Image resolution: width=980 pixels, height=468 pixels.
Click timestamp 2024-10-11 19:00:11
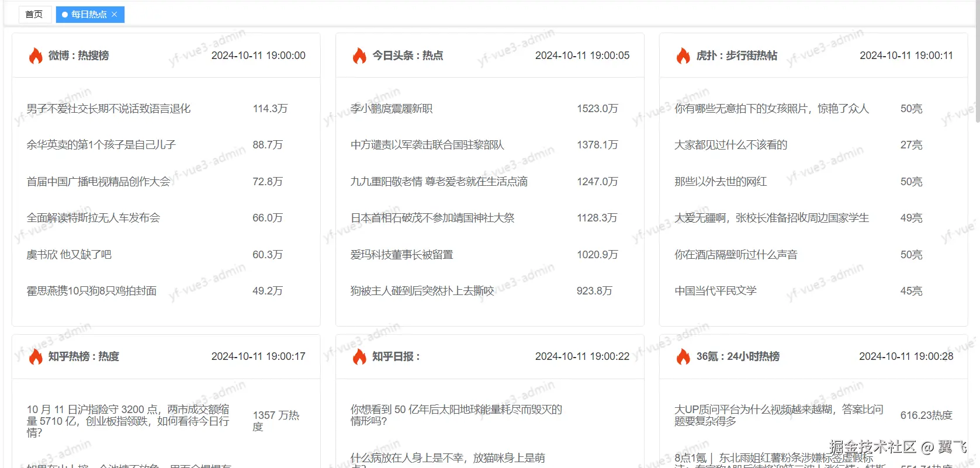(x=906, y=56)
